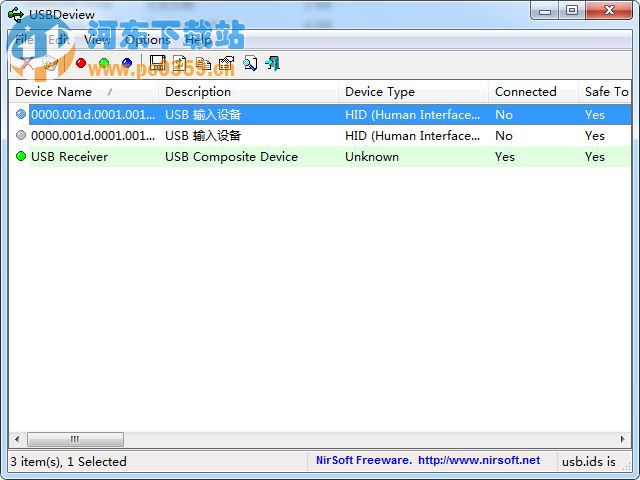Click the Unknown device type cell
The image size is (640, 480).
(x=372, y=157)
